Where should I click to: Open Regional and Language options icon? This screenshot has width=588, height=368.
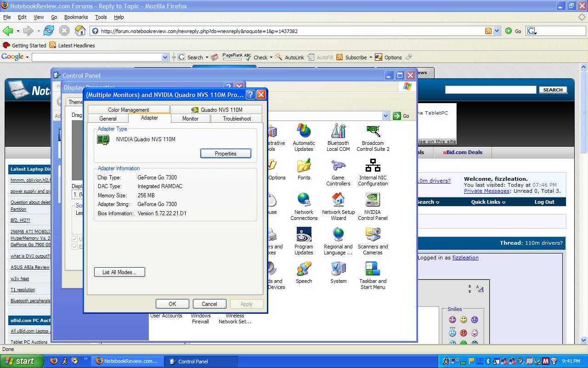point(338,241)
